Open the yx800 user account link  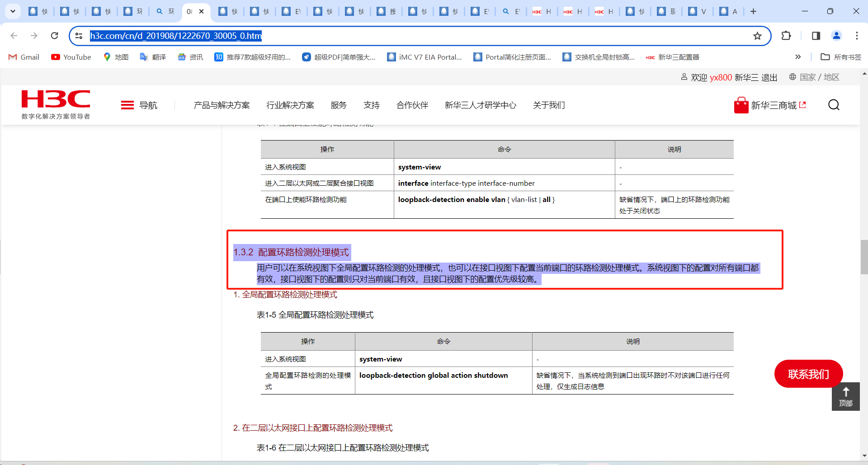click(721, 77)
